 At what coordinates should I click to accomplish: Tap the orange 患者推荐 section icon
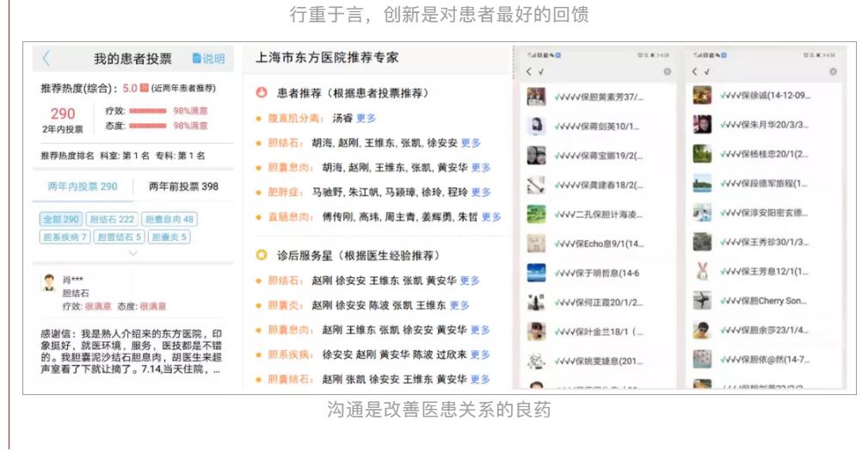click(x=262, y=93)
